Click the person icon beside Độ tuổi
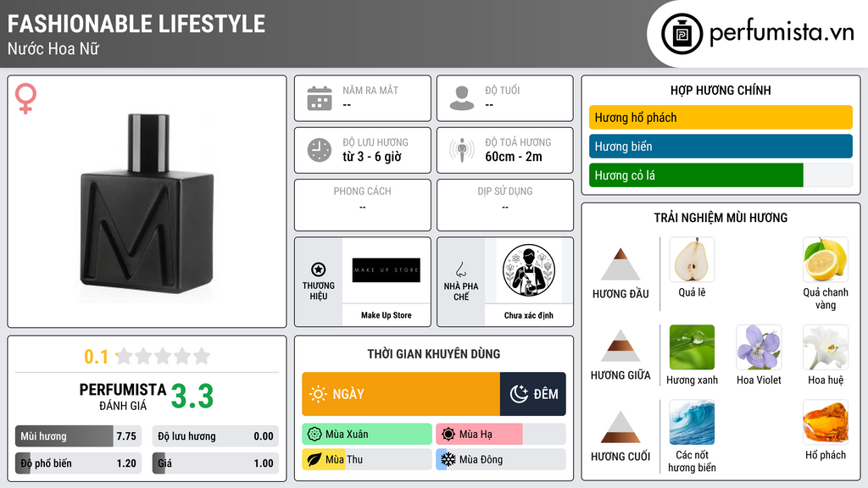This screenshot has width=868, height=488. coord(462,98)
